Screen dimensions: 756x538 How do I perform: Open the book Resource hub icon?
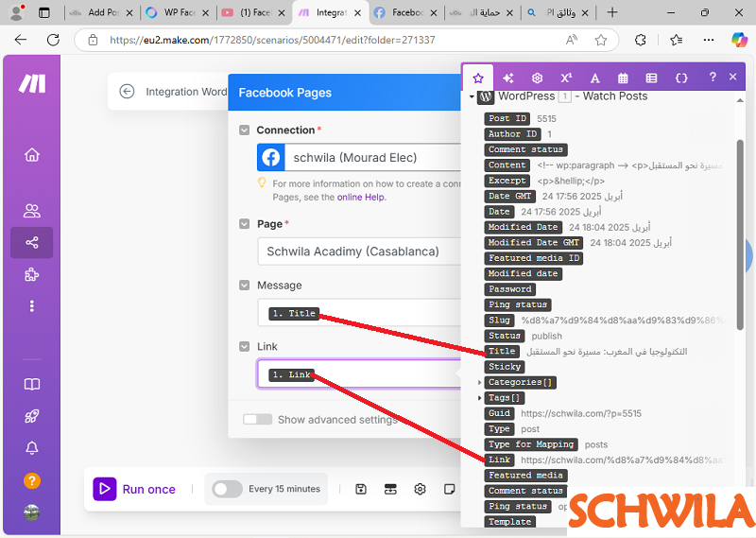[x=32, y=385]
